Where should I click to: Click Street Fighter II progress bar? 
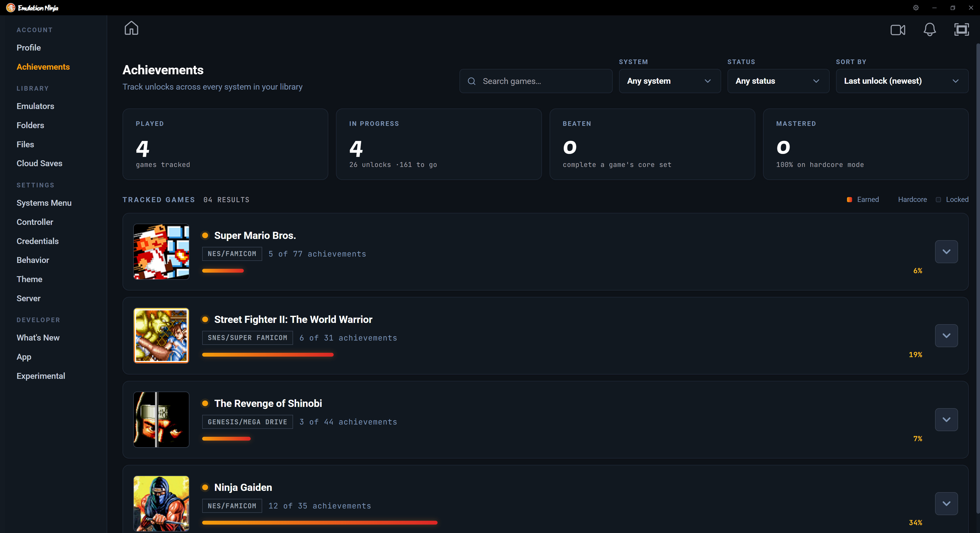tap(268, 355)
